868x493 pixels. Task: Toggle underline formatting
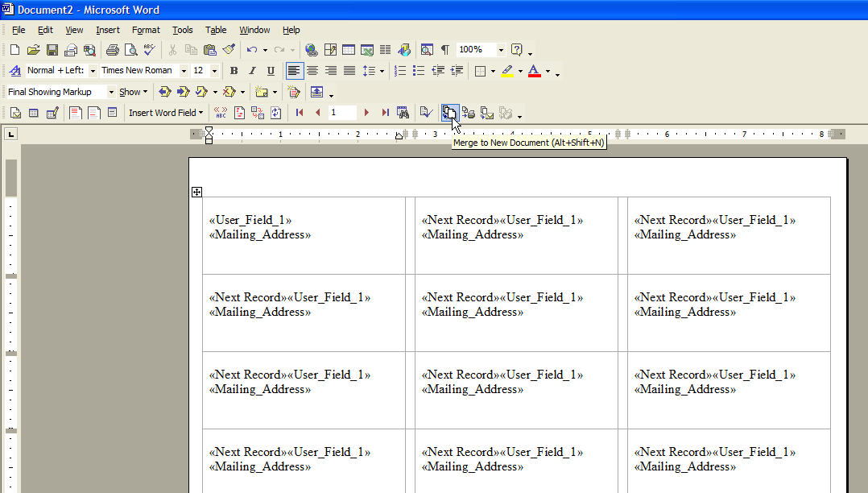(271, 71)
